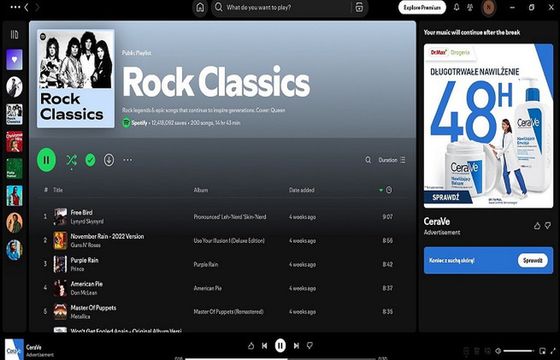Click thumbs down in the player controls
Viewport: 560px width, 360px height.
[310, 345]
